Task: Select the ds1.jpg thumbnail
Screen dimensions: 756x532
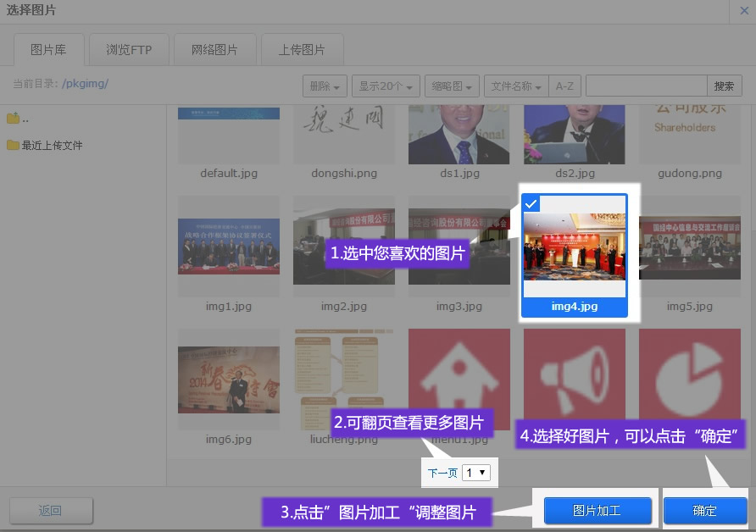Action: 459,136
